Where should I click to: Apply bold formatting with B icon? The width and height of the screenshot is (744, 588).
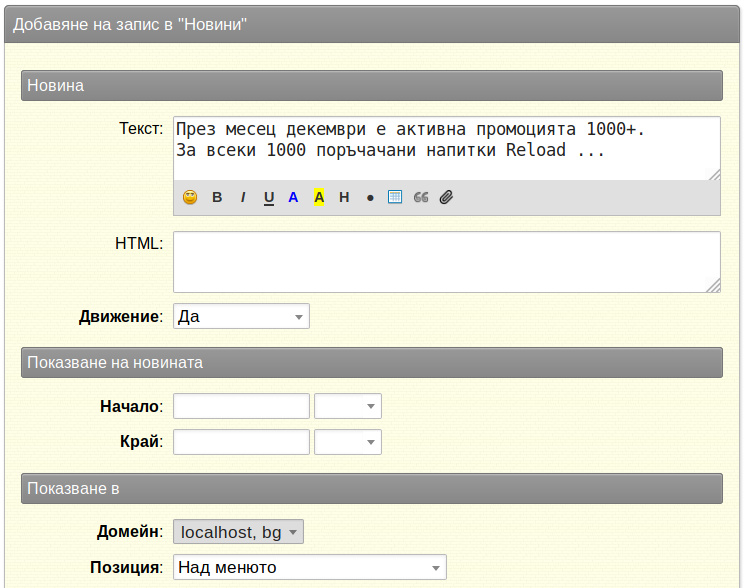(x=217, y=197)
